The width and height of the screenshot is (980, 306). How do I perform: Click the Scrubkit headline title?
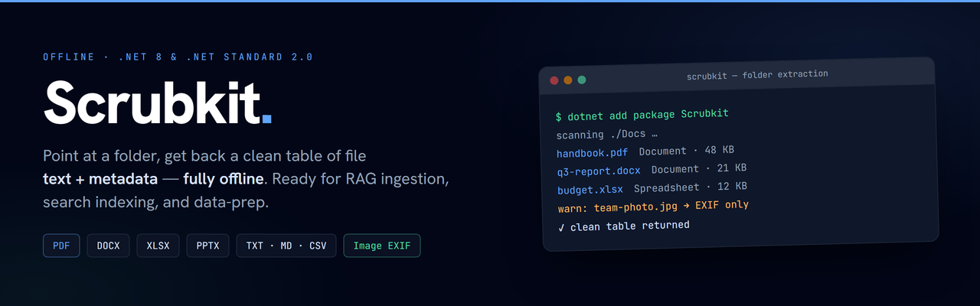pyautogui.click(x=158, y=102)
